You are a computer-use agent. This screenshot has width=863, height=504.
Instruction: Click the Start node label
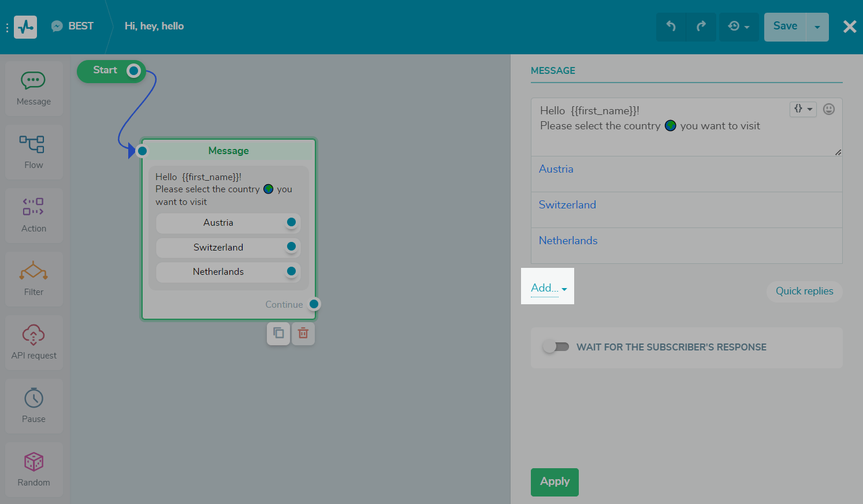coord(105,70)
